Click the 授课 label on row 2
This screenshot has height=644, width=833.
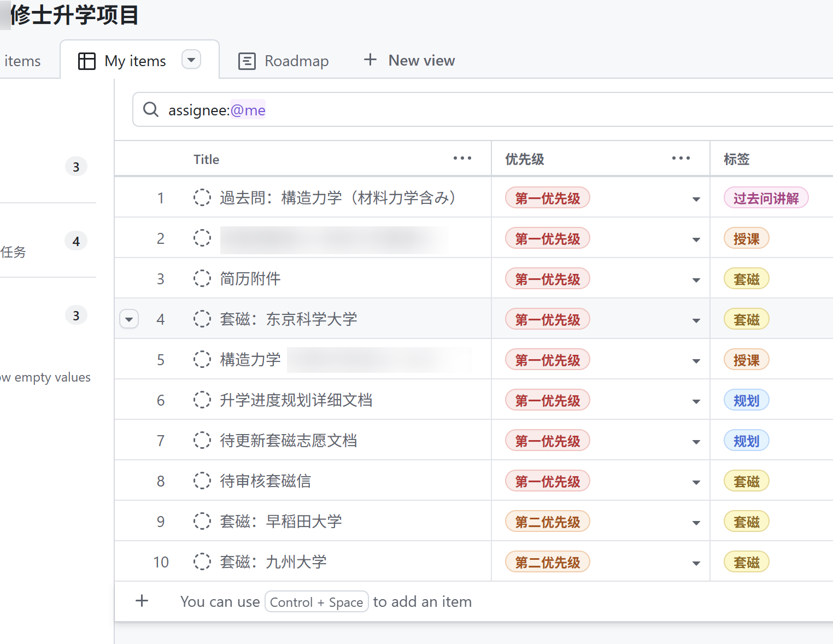tap(746, 238)
